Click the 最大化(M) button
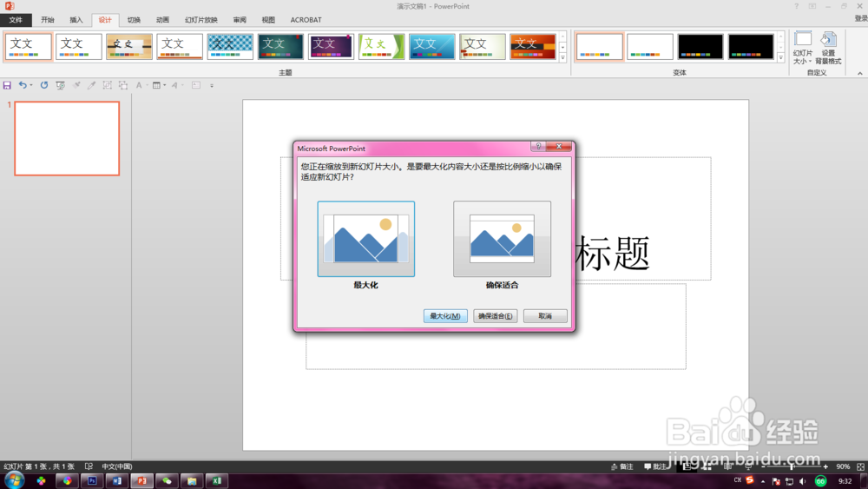Viewport: 868px width, 489px height. [x=445, y=315]
